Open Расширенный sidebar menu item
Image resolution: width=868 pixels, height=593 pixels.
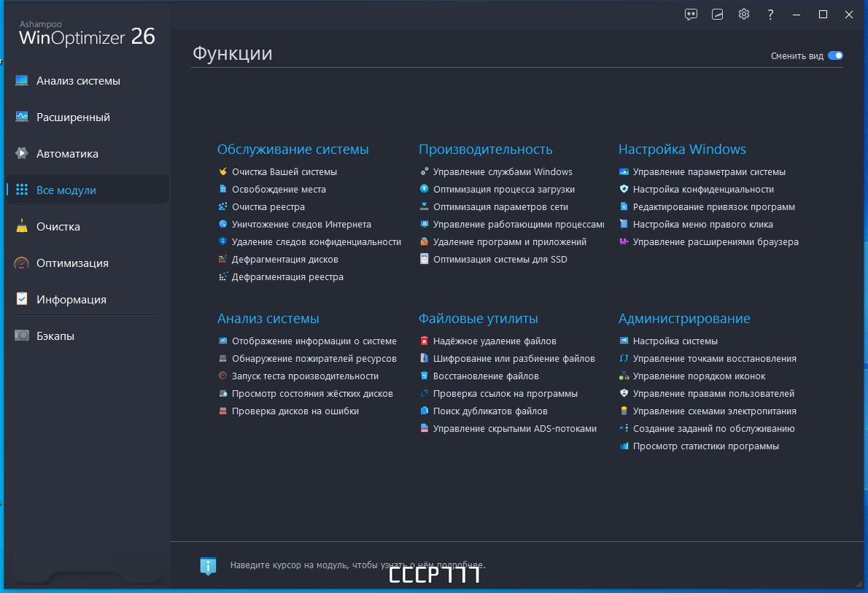pyautogui.click(x=73, y=117)
